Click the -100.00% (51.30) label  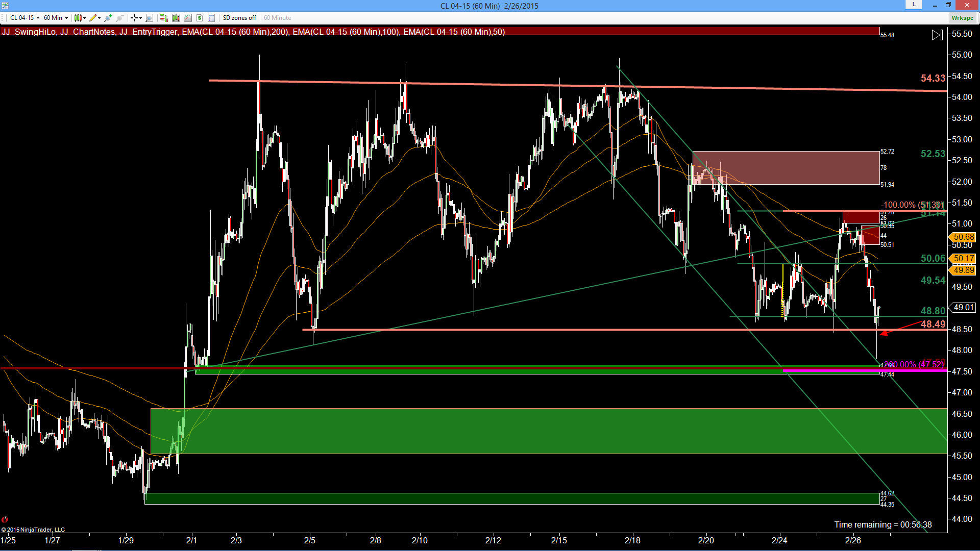pyautogui.click(x=913, y=205)
